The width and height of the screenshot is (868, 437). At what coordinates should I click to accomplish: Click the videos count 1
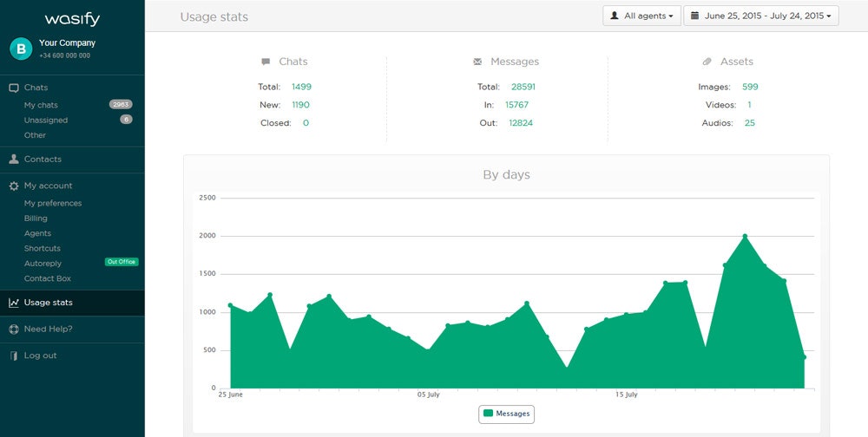tap(750, 105)
